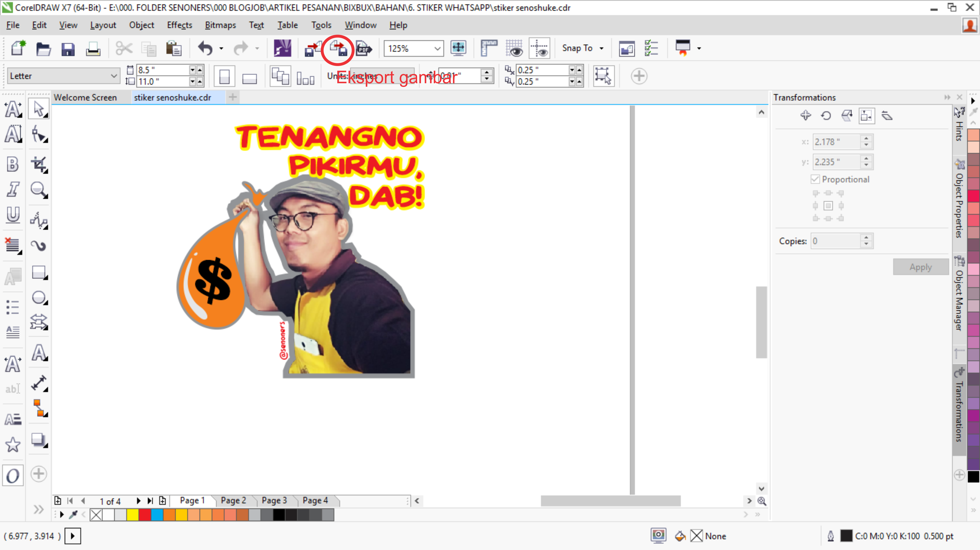Open the File menu
The image size is (980, 550).
(x=13, y=25)
